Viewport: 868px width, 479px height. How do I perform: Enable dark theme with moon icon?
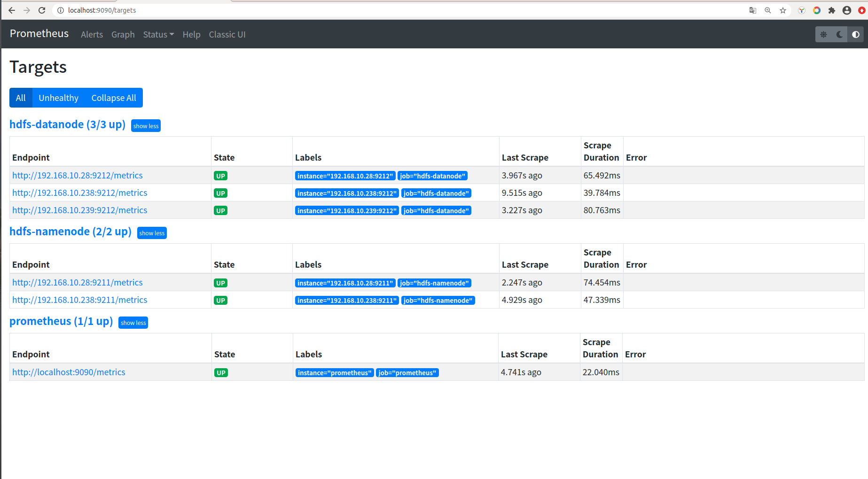point(839,34)
